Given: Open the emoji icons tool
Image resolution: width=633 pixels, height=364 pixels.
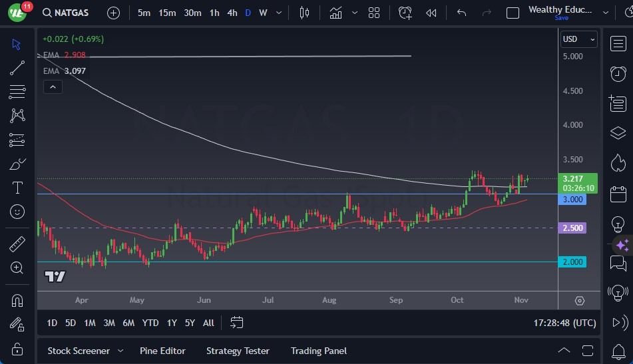Looking at the screenshot, I should (17, 212).
